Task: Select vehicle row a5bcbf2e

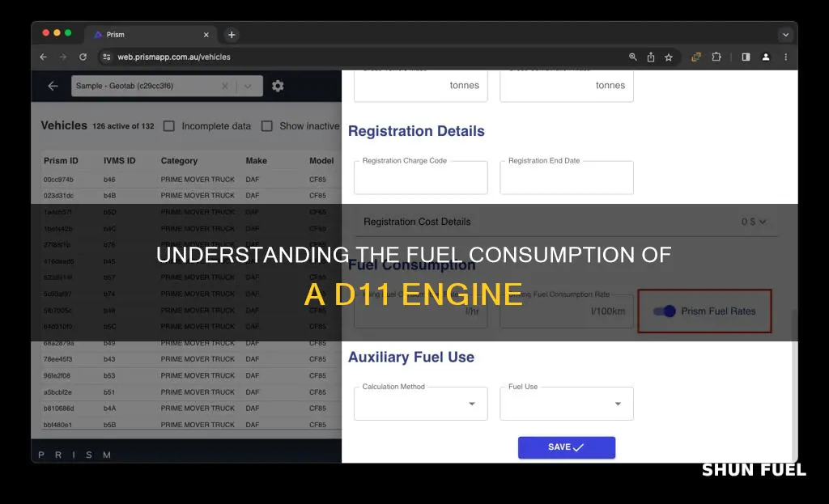Action: pyautogui.click(x=190, y=392)
